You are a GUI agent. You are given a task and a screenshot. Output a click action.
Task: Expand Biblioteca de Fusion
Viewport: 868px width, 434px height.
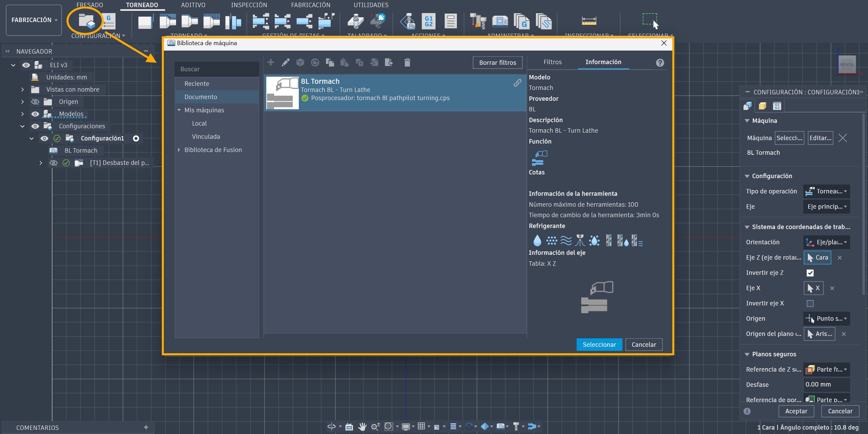click(x=179, y=150)
